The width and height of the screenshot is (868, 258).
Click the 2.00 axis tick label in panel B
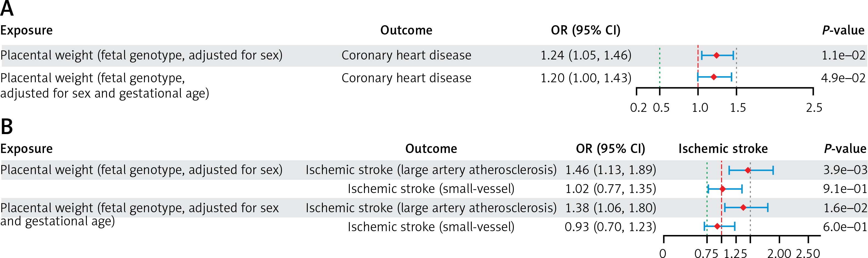tap(779, 253)
